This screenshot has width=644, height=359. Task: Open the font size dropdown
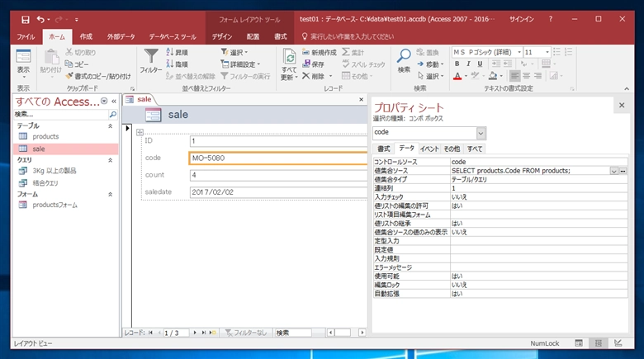547,52
